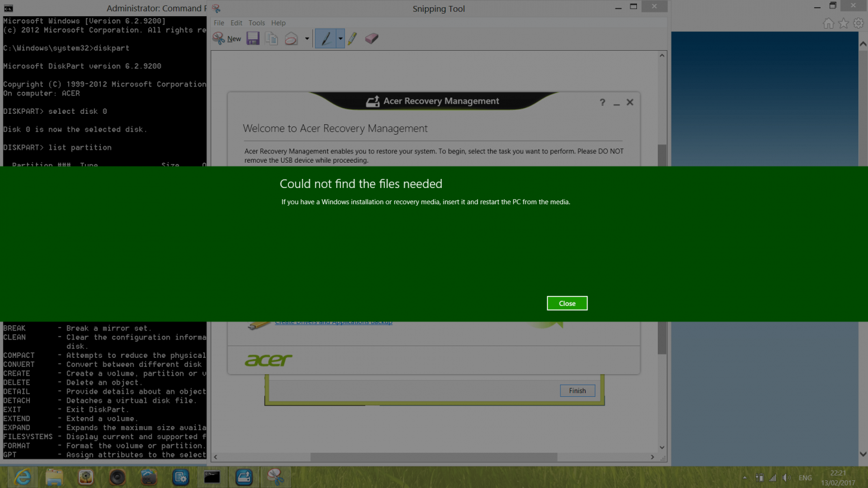Open the Help menu in Snipping Tool
868x488 pixels.
[x=278, y=23]
